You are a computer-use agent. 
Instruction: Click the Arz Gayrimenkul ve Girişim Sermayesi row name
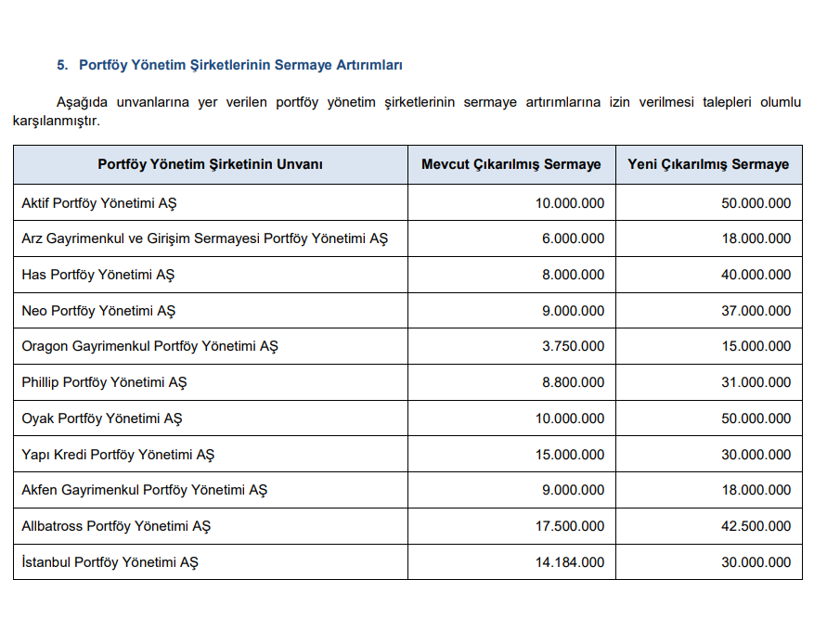pos(204,238)
